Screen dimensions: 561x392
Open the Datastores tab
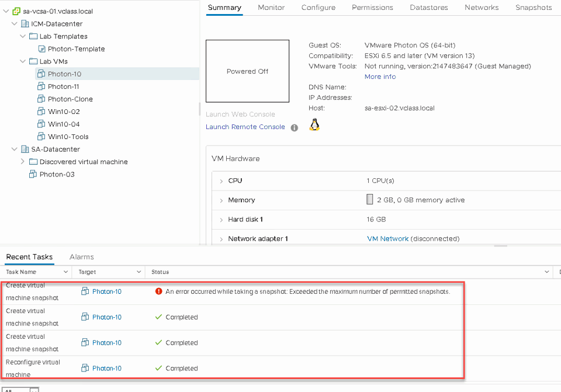click(x=428, y=8)
